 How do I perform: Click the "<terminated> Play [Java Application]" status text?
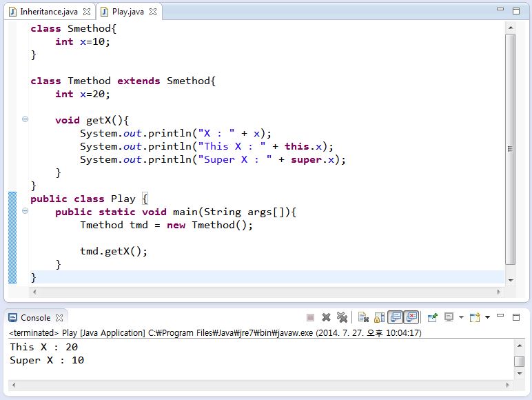[77, 333]
